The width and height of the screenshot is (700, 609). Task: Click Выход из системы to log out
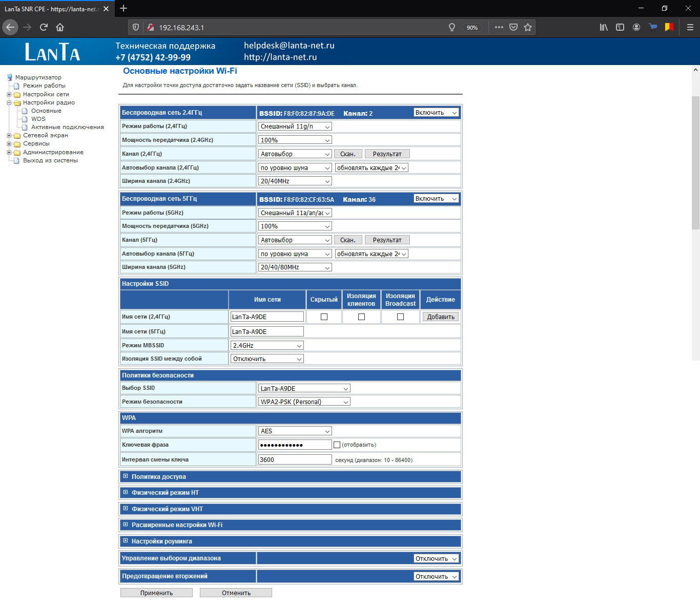pyautogui.click(x=50, y=160)
